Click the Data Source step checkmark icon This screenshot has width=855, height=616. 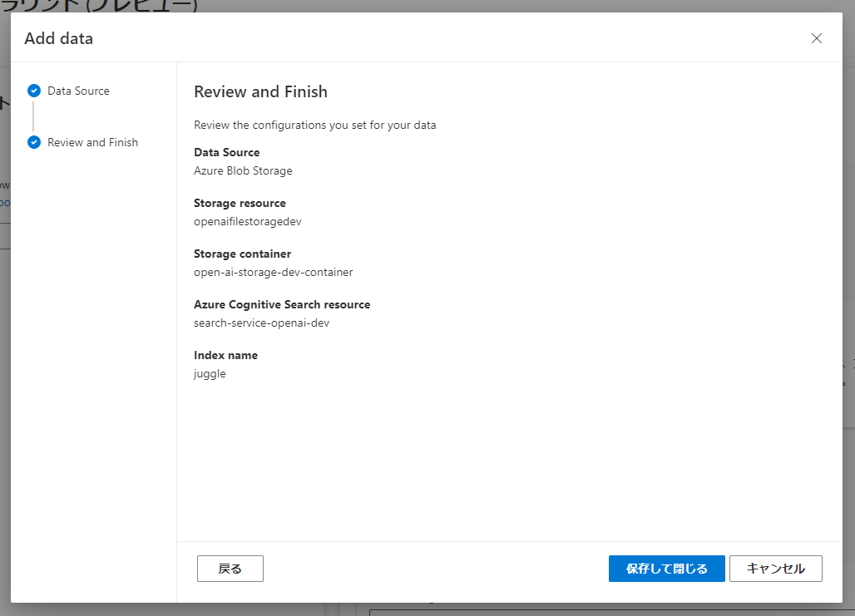34,91
